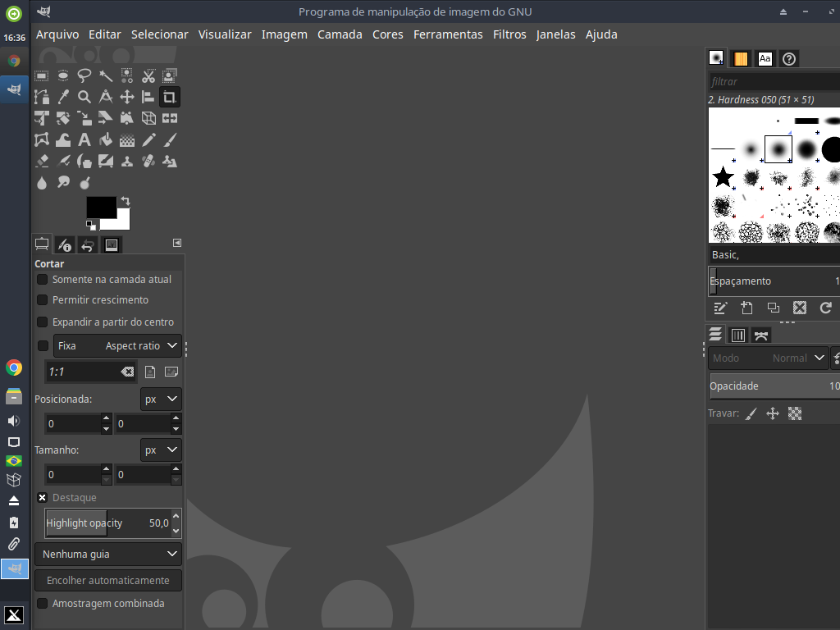Select the Measure compass tool
Viewport: 840px width, 630px height.
(106, 97)
